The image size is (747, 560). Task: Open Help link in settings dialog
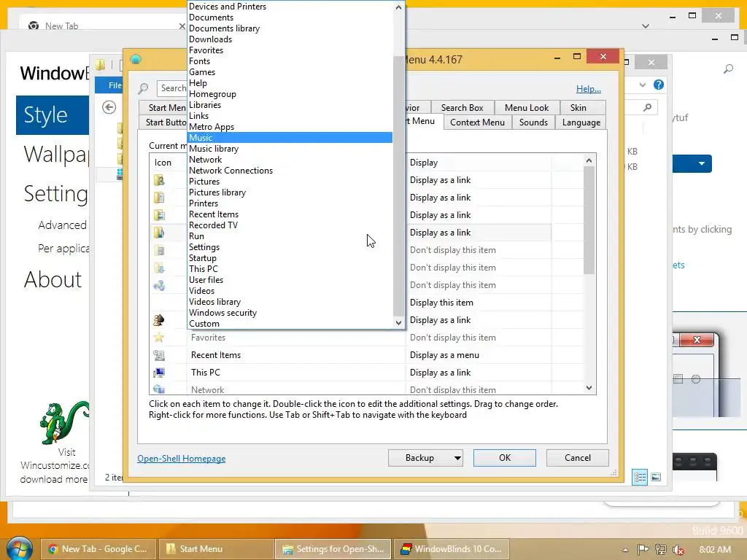589,89
